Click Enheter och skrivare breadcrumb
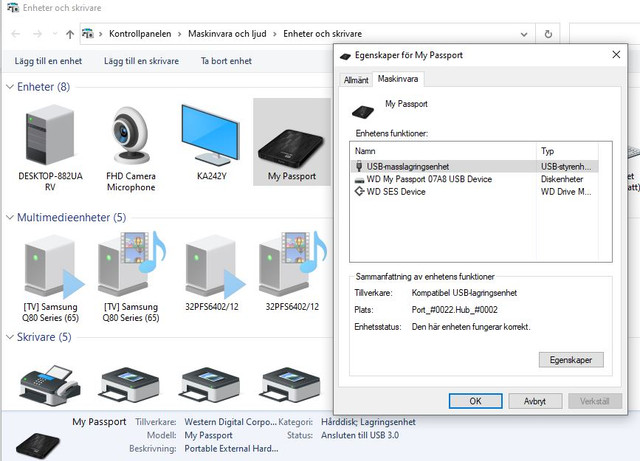 [322, 34]
